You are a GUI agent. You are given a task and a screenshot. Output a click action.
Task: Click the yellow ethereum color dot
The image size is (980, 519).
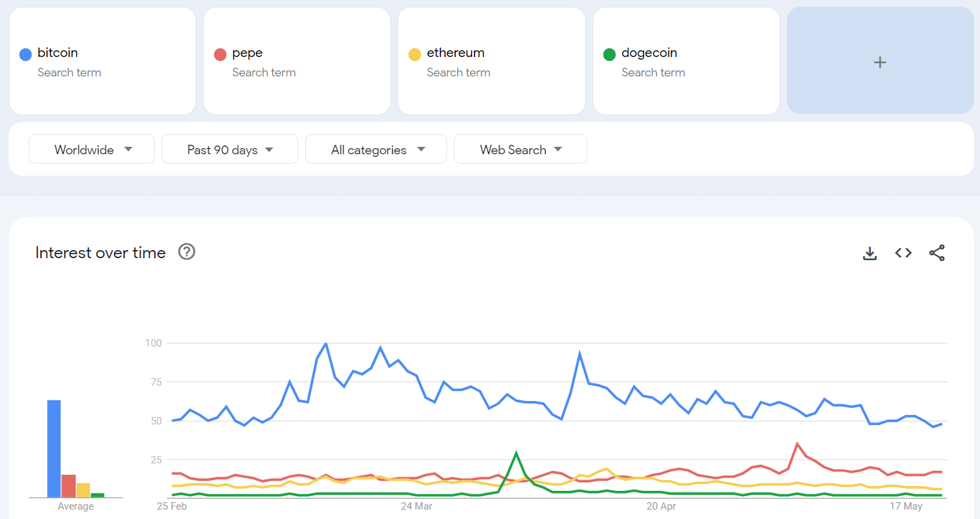415,54
